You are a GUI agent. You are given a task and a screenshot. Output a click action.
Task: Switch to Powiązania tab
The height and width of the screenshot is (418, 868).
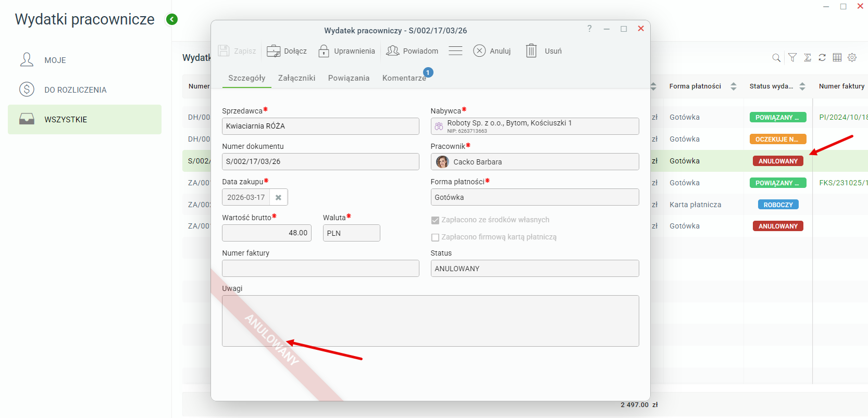349,78
